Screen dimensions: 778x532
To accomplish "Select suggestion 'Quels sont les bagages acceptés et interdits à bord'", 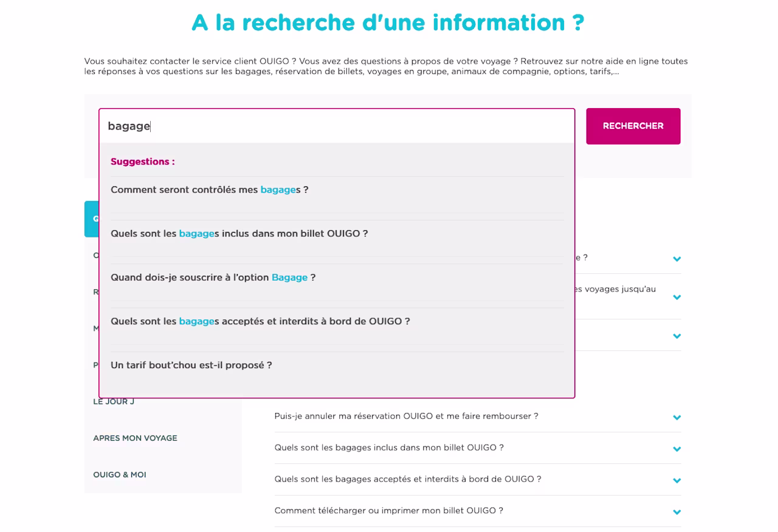I will 260,321.
